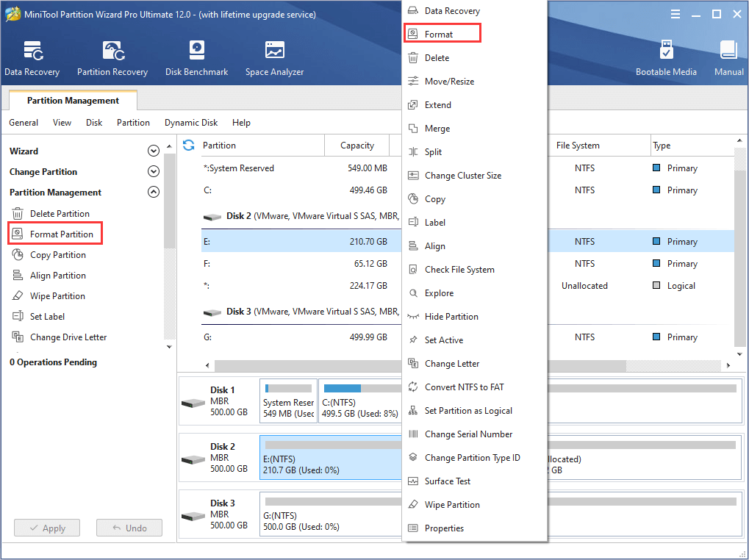This screenshot has width=749, height=560.
Task: Click the Explore magnifier icon in context menu
Action: (413, 292)
